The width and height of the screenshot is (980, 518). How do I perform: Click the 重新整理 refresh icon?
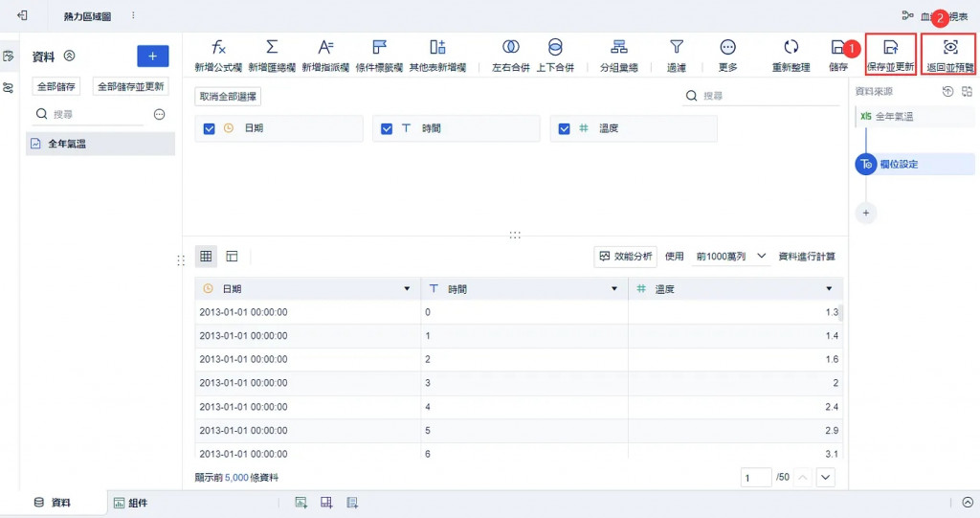(x=791, y=47)
